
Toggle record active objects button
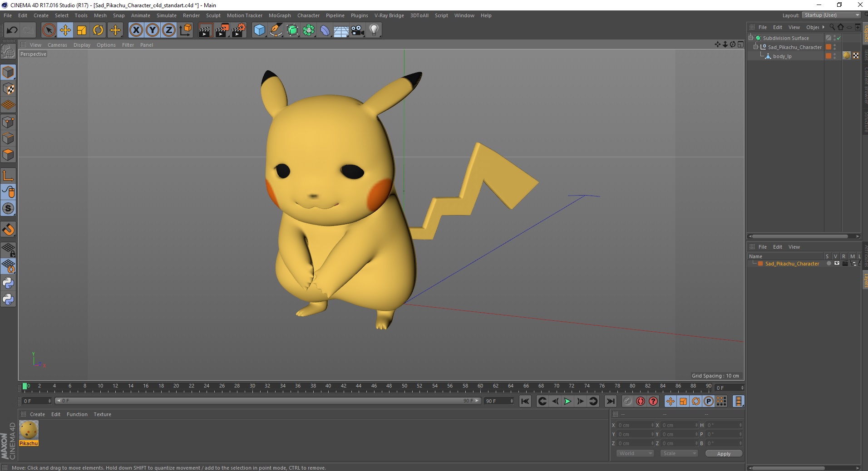pos(627,401)
